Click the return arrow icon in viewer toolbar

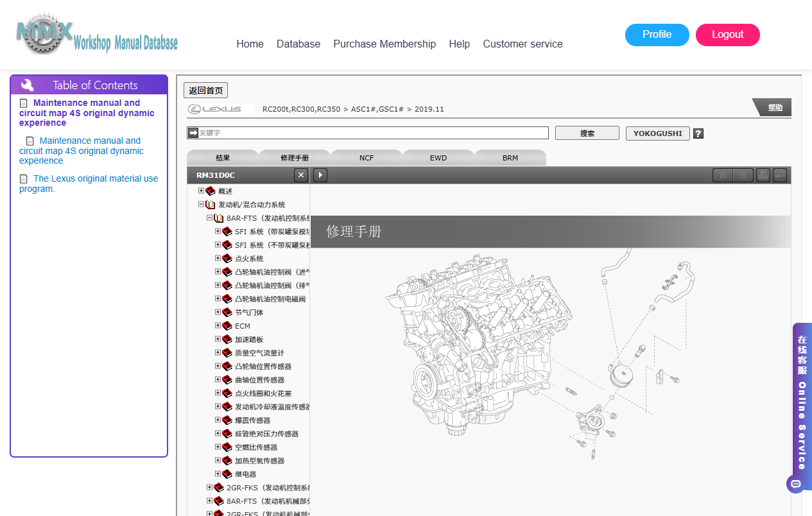click(780, 175)
